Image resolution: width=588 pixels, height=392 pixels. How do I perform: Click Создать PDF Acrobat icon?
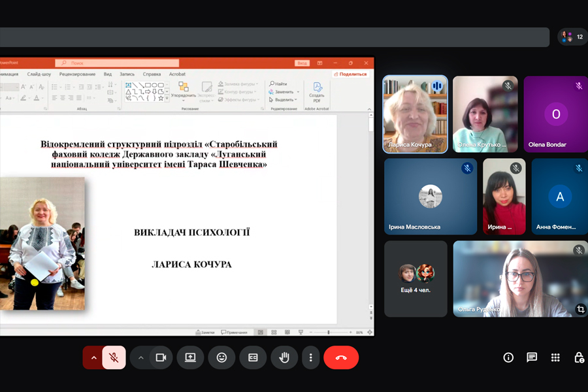(x=317, y=92)
